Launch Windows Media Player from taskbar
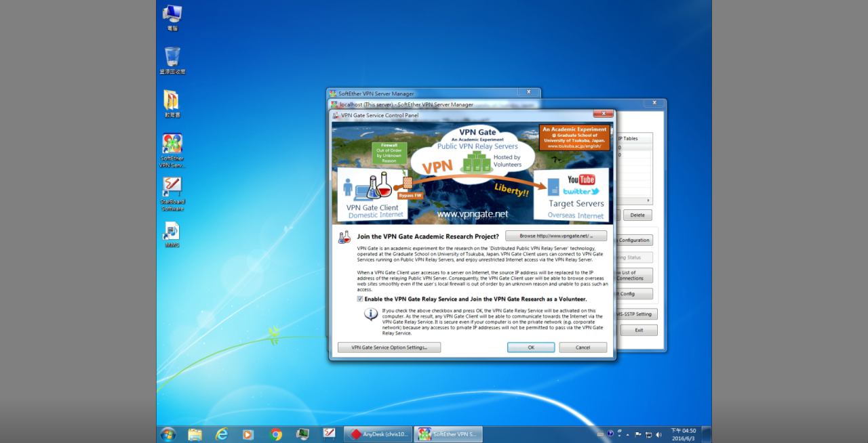 pos(248,434)
